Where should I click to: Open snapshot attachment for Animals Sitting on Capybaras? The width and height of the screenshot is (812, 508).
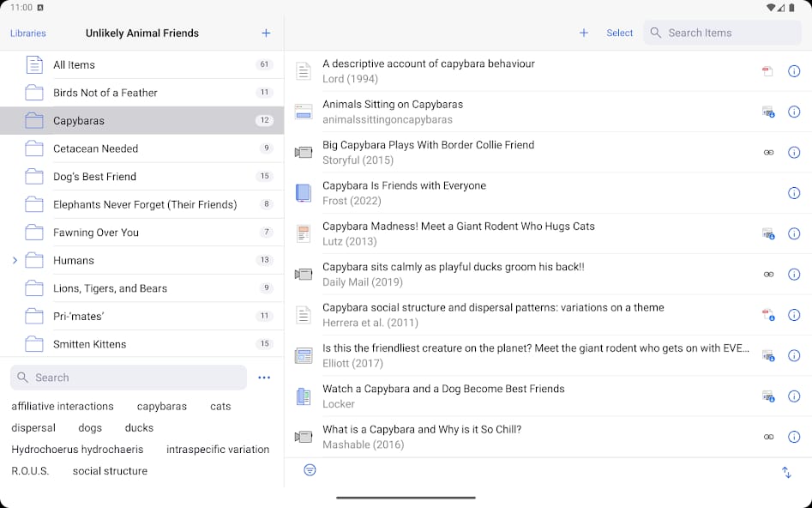[x=768, y=112]
